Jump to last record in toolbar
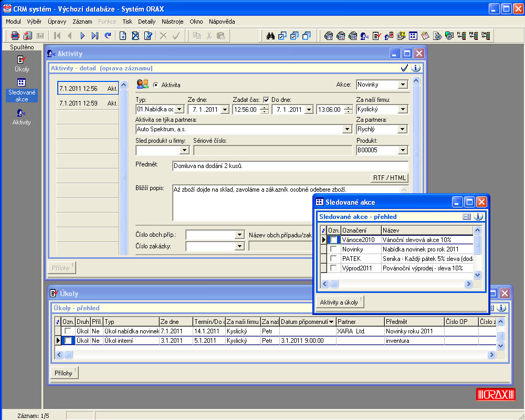 (x=95, y=36)
